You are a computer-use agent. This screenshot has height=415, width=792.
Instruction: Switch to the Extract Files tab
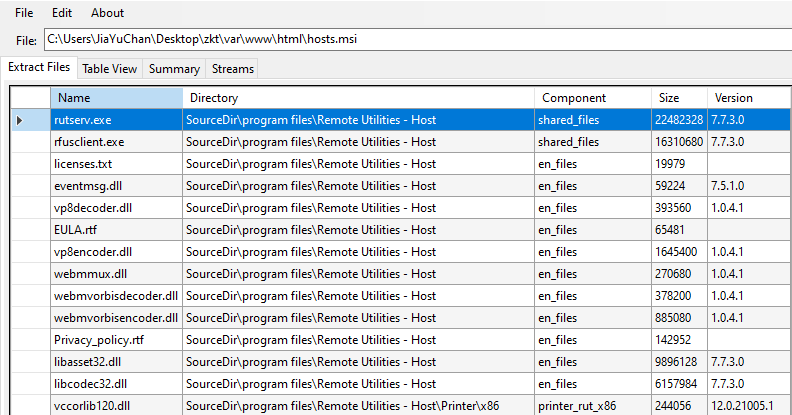(x=39, y=67)
